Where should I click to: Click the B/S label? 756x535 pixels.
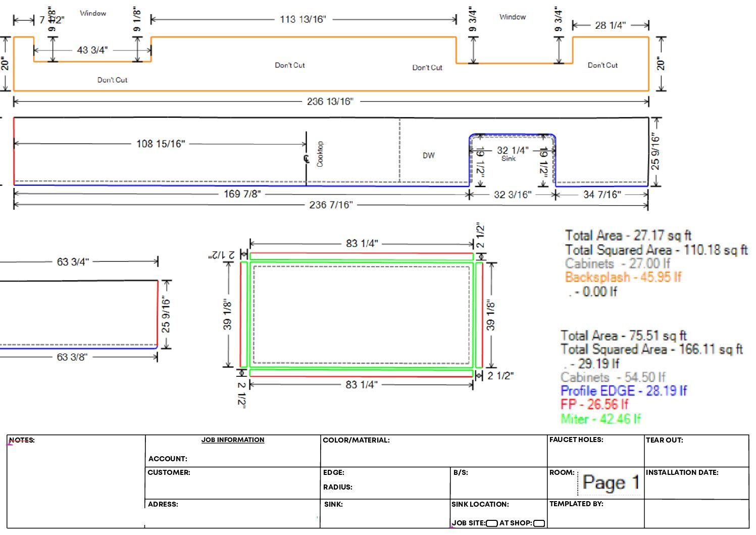(x=461, y=472)
